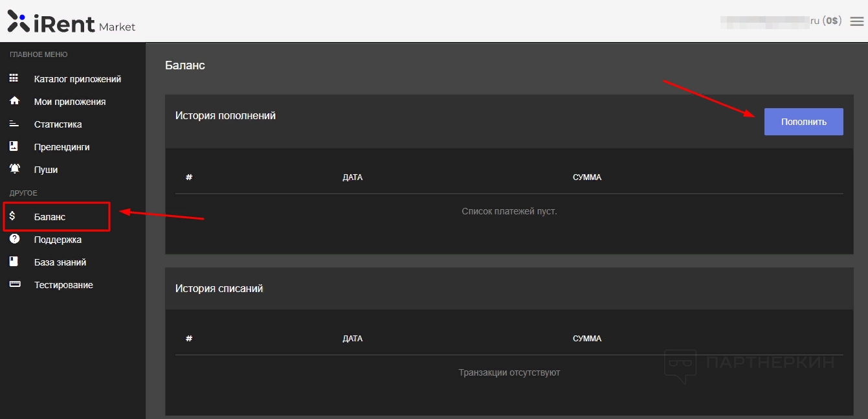Click the home icon beside Мои приложения
The width and height of the screenshot is (868, 419).
coord(14,102)
